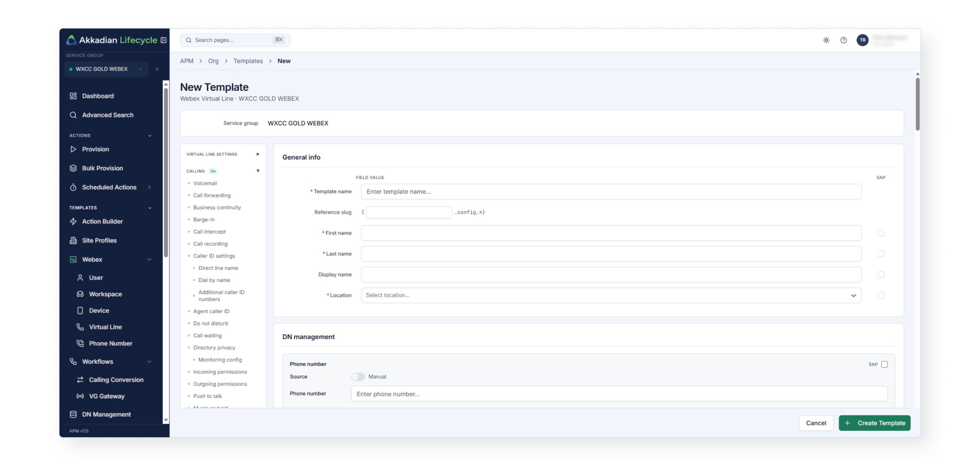980x466 pixels.
Task: Go to Templates breadcrumb
Action: click(248, 61)
